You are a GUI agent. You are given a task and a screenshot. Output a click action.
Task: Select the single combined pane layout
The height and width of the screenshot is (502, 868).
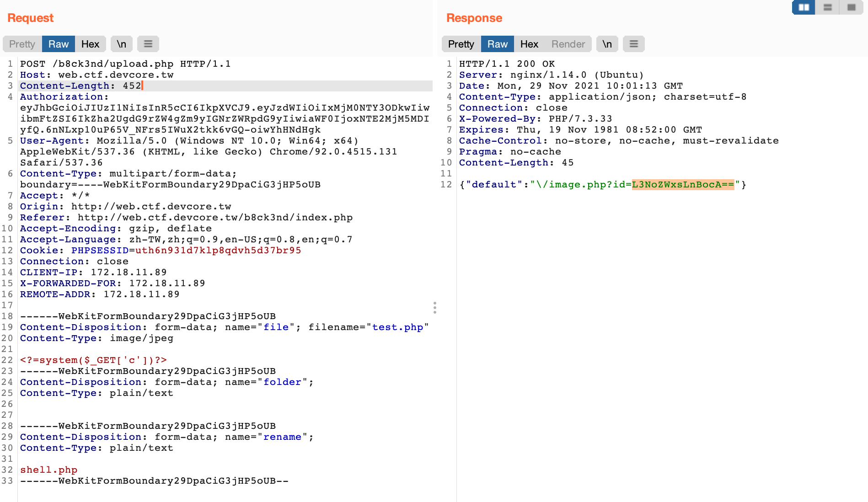click(x=851, y=7)
